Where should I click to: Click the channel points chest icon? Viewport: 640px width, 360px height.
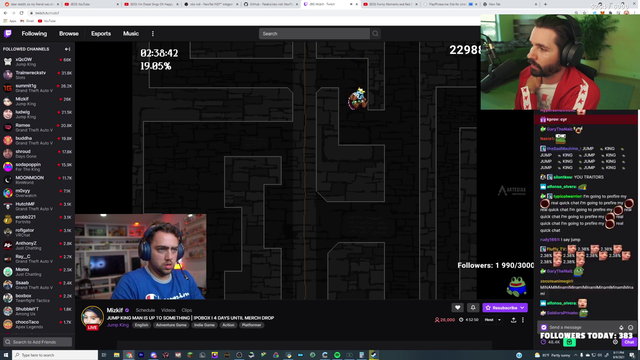click(569, 342)
